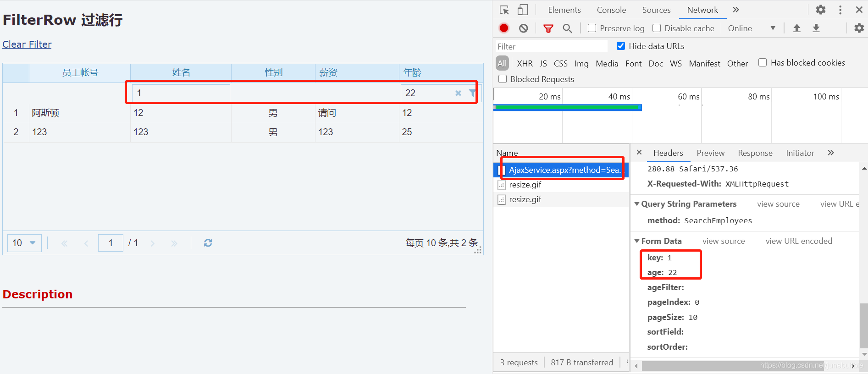Open the Response tab of request
The image size is (868, 374).
pos(755,153)
